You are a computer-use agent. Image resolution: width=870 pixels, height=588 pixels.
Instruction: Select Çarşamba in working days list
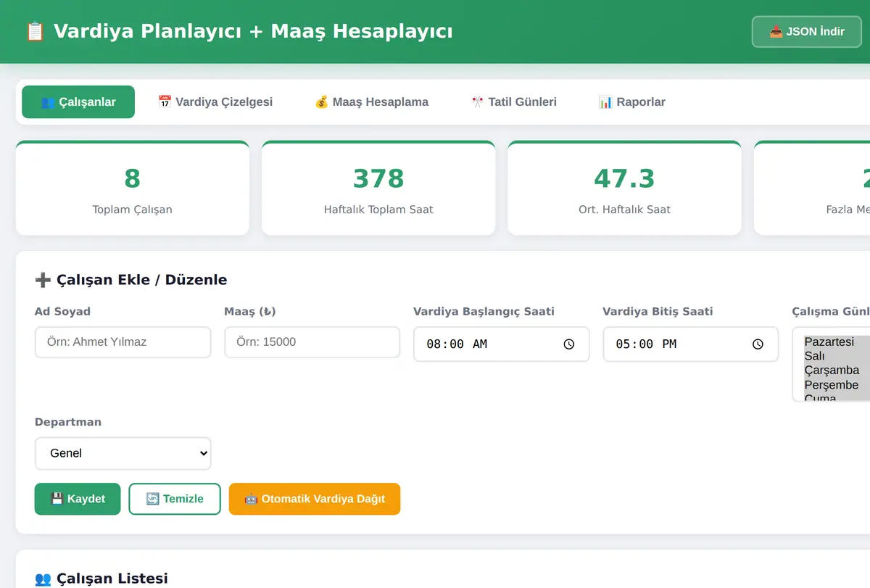[x=837, y=370]
